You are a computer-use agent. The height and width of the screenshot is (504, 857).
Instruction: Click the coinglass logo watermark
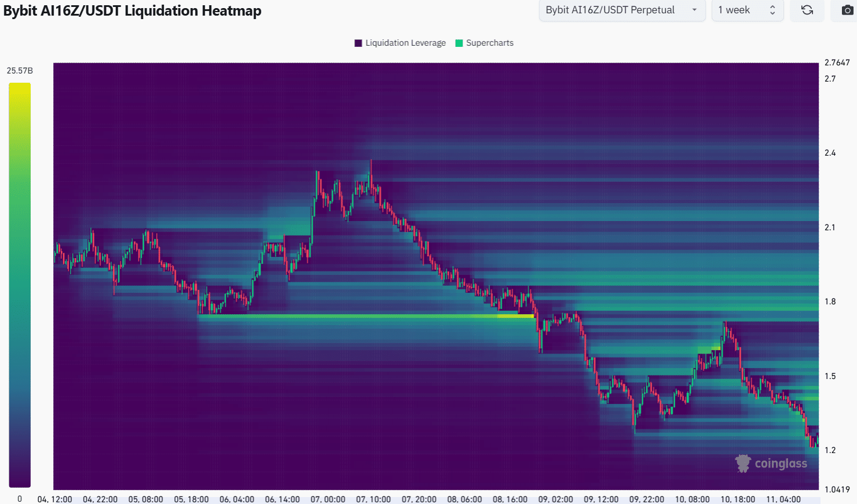point(772,463)
